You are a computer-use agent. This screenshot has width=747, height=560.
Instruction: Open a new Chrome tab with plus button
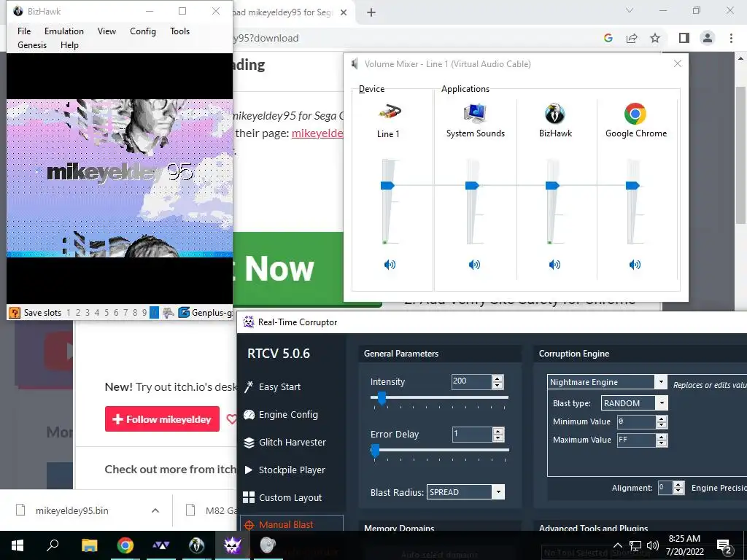(x=371, y=12)
